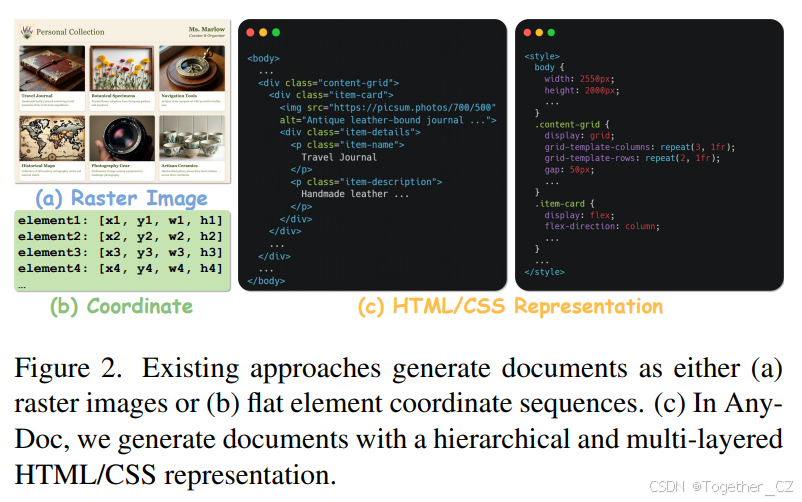Click the yellow dot in the HTML code window

click(263, 32)
